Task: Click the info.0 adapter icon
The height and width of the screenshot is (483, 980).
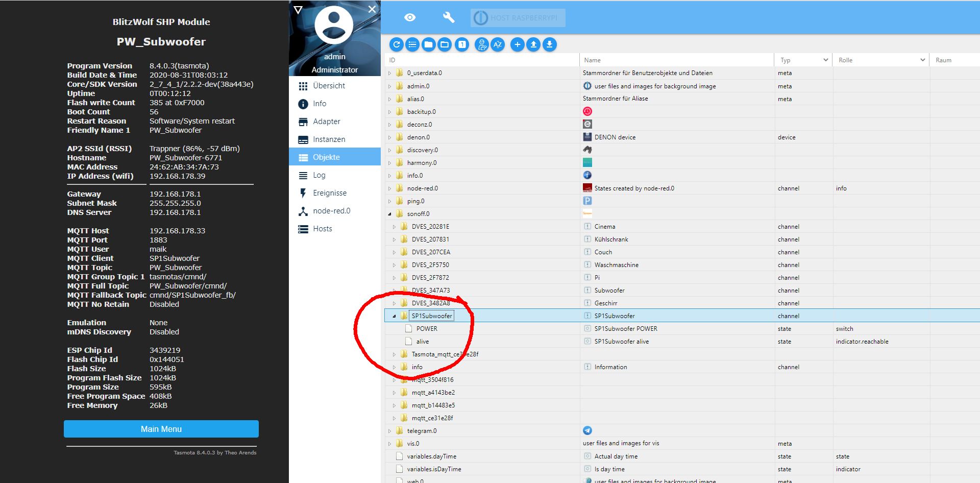Action: point(587,175)
